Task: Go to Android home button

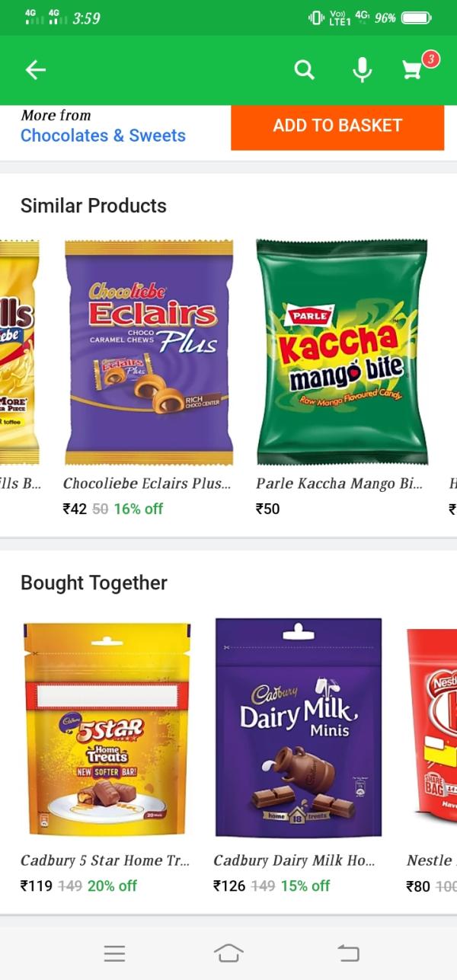Action: click(228, 953)
